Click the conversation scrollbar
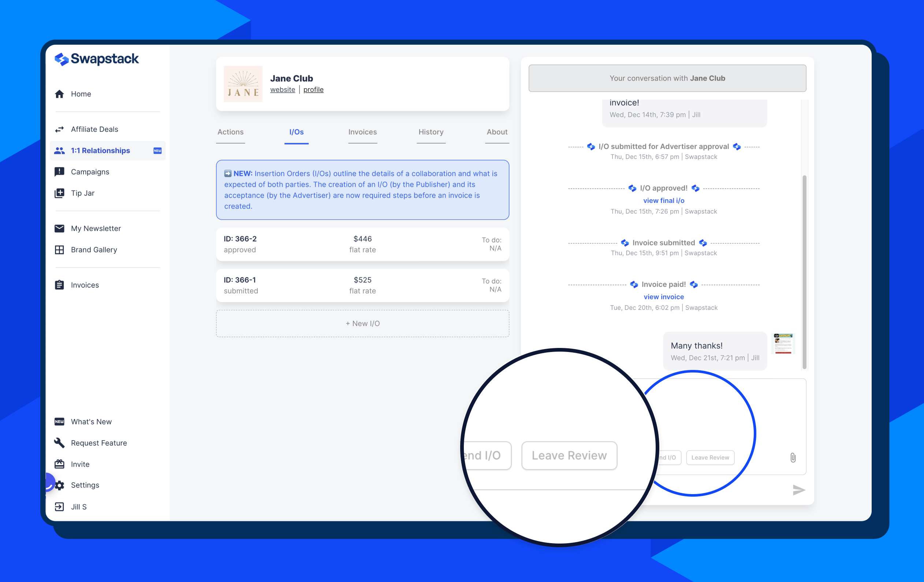Image resolution: width=924 pixels, height=582 pixels. pyautogui.click(x=804, y=269)
